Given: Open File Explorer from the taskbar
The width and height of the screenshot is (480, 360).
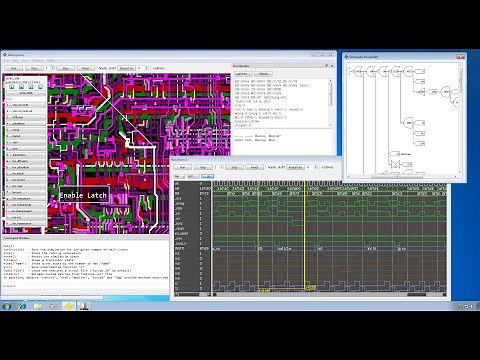Looking at the screenshot, I should pyautogui.click(x=37, y=306).
